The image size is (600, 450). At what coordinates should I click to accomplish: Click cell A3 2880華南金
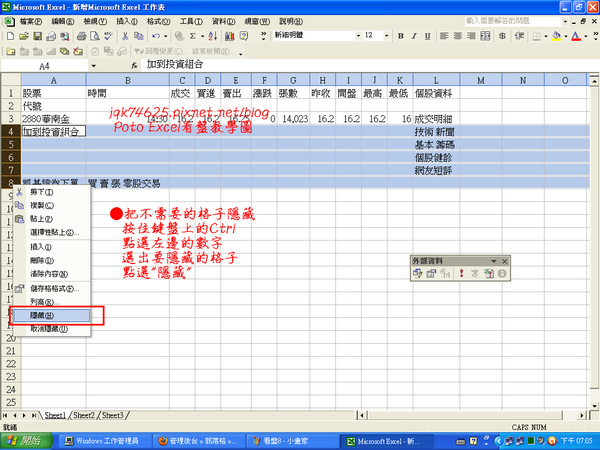pyautogui.click(x=54, y=119)
